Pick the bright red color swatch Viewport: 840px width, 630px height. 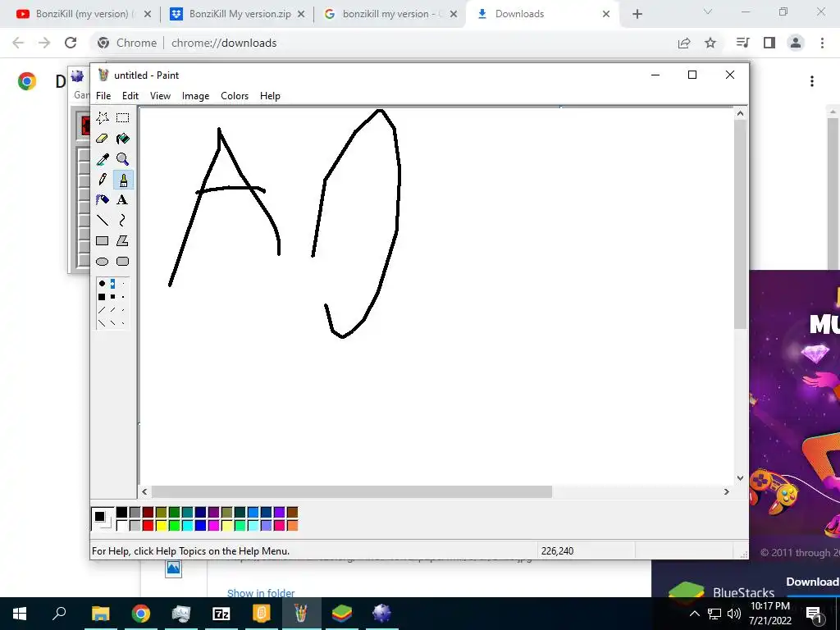[148, 526]
